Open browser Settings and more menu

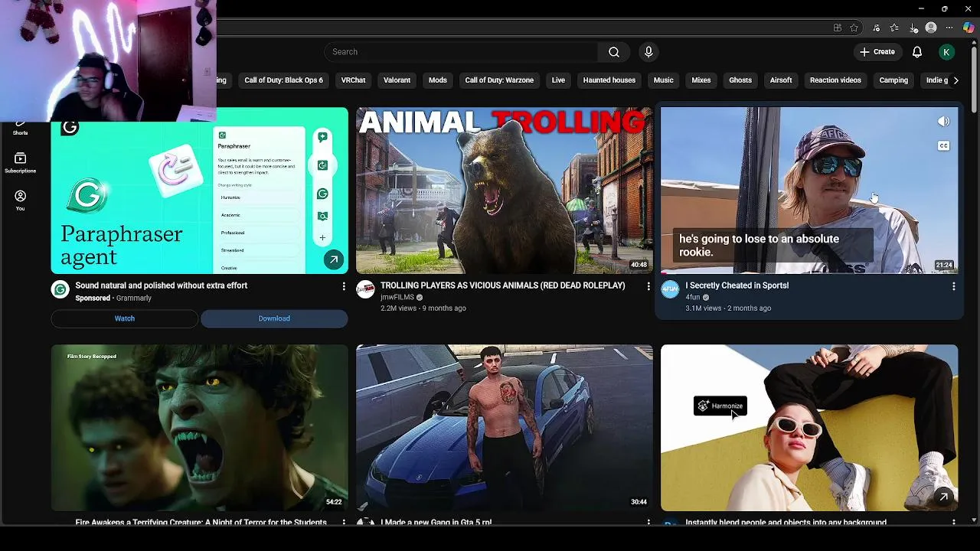pos(949,28)
